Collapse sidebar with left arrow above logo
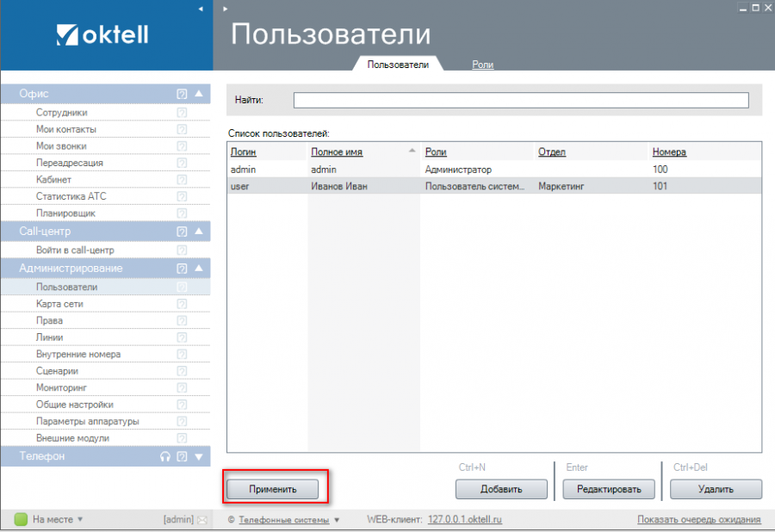The image size is (775, 532). (201, 9)
